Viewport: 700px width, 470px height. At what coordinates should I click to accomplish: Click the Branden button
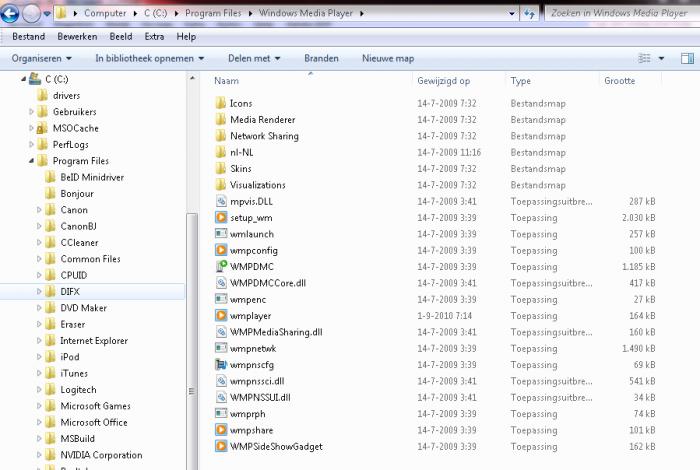point(321,58)
